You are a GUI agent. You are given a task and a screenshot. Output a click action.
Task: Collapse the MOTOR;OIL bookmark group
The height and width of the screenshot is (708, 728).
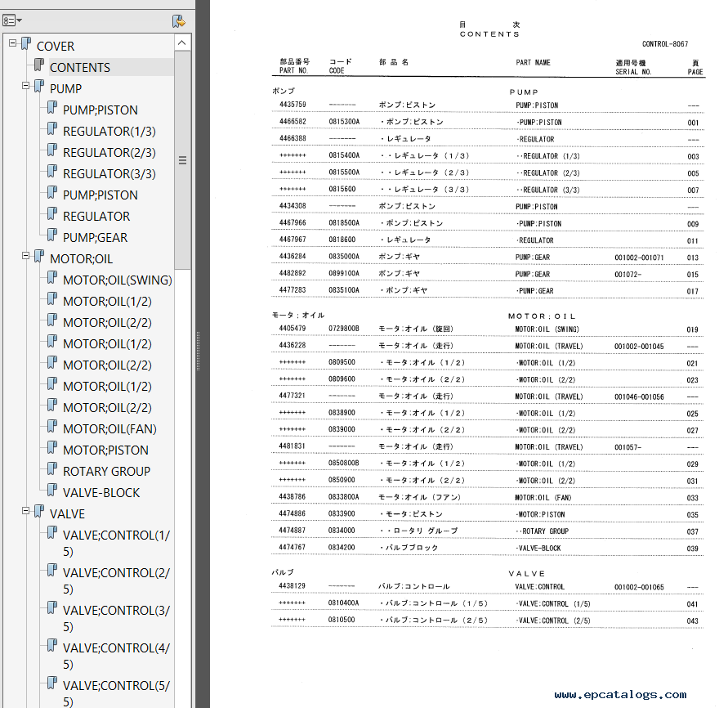[25, 256]
